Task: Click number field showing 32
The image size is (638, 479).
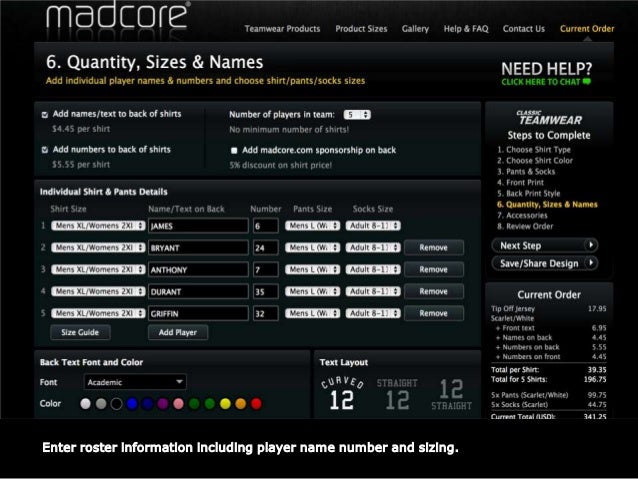Action: [x=266, y=314]
